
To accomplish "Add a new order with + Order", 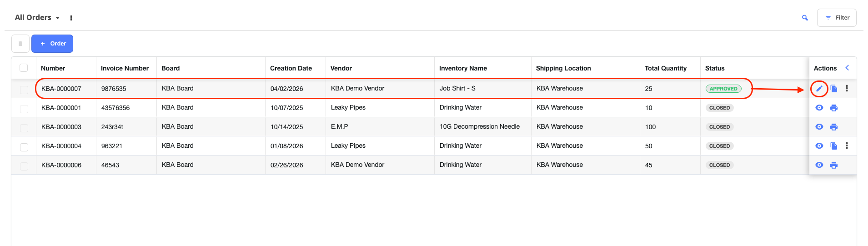I will tap(52, 44).
